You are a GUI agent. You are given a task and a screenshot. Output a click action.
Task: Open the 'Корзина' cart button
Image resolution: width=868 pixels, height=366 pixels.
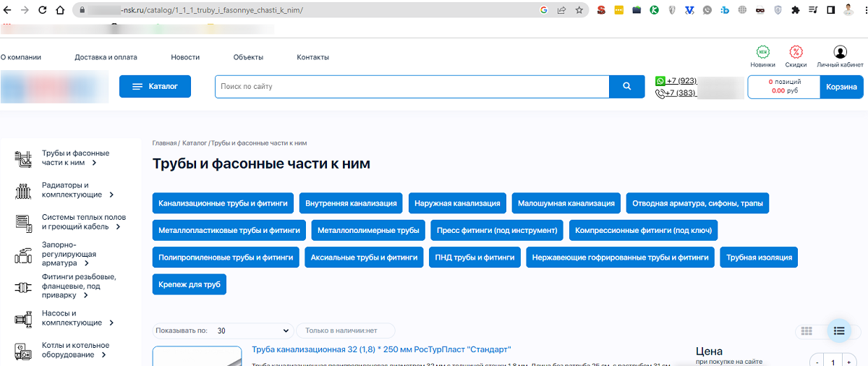(x=841, y=87)
